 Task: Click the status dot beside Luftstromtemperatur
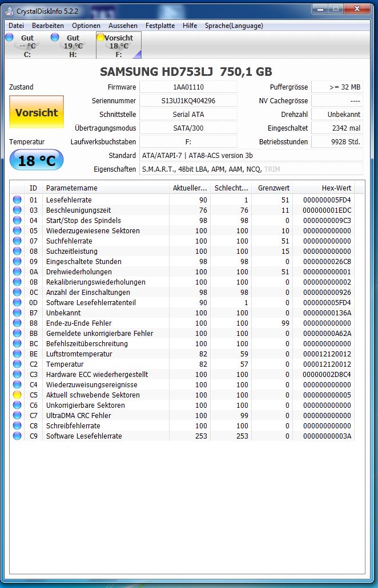[x=17, y=354]
